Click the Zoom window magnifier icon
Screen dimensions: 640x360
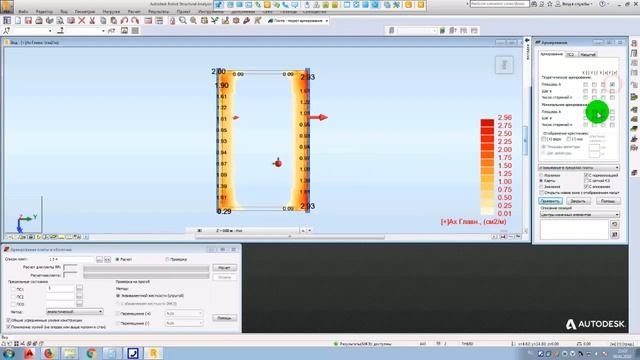[x=182, y=20]
